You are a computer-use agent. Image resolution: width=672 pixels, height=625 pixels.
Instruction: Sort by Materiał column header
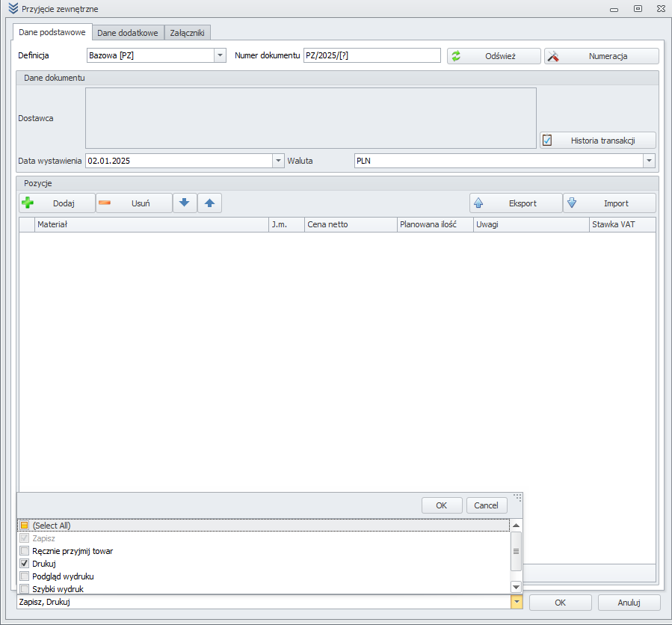point(152,224)
